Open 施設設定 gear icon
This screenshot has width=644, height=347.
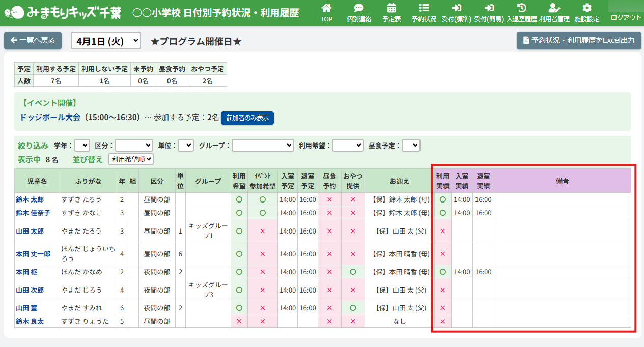[x=587, y=8]
